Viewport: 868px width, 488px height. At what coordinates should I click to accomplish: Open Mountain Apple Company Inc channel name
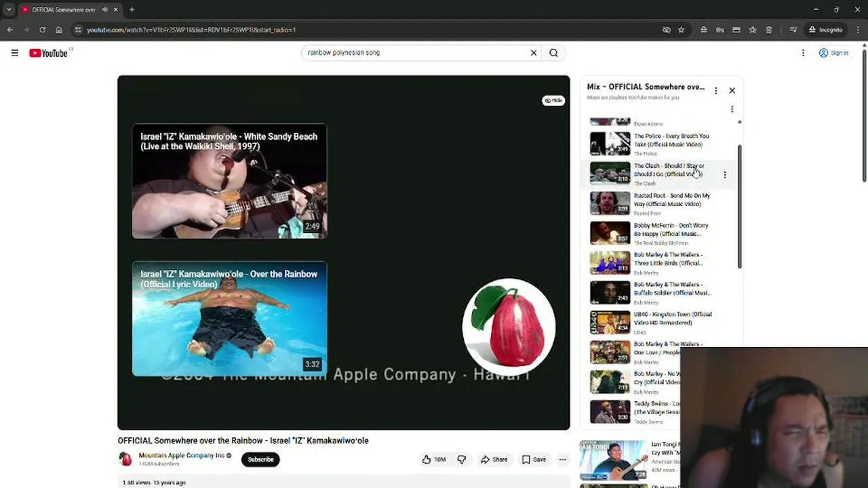[181, 455]
